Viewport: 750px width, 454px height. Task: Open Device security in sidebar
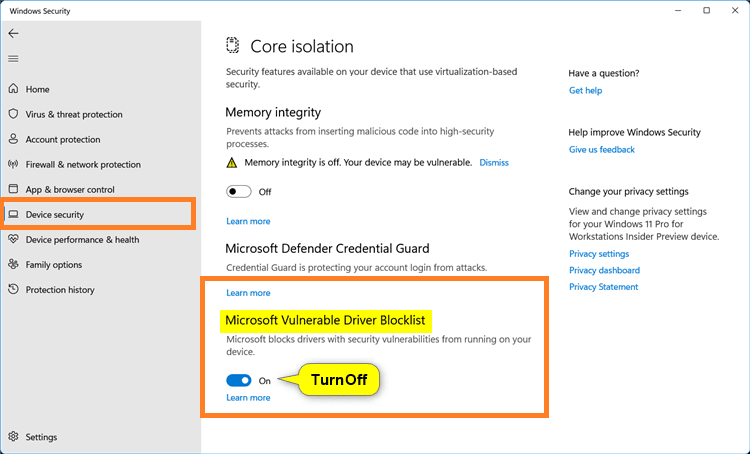tap(55, 214)
